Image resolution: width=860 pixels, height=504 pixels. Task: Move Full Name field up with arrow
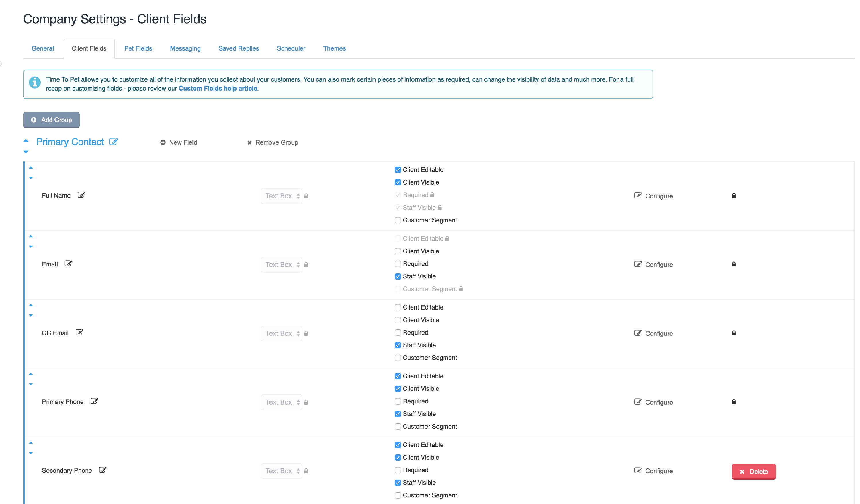31,168
